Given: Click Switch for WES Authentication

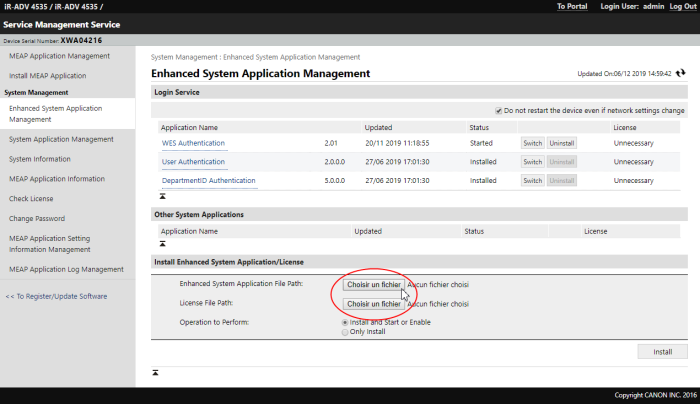Looking at the screenshot, I should 532,143.
